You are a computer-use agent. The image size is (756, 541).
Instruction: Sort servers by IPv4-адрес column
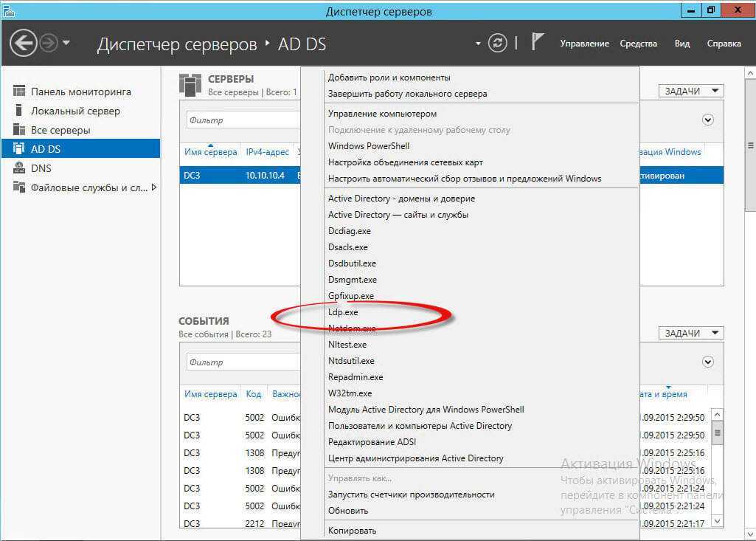tap(268, 152)
